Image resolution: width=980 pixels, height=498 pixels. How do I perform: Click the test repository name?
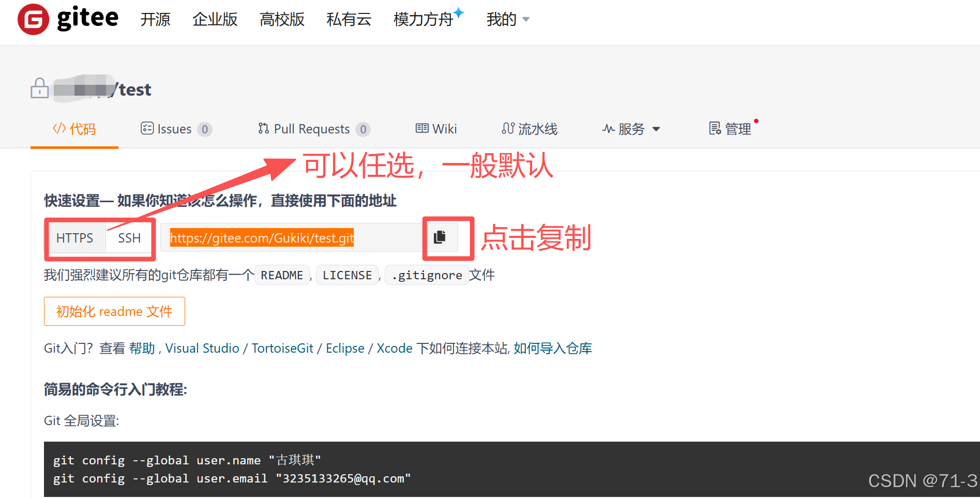pos(135,90)
